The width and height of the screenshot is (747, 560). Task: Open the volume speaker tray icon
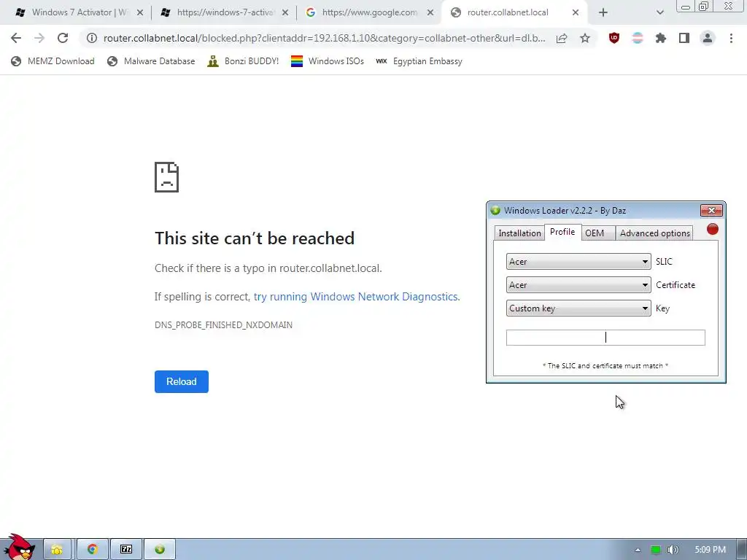[673, 550]
